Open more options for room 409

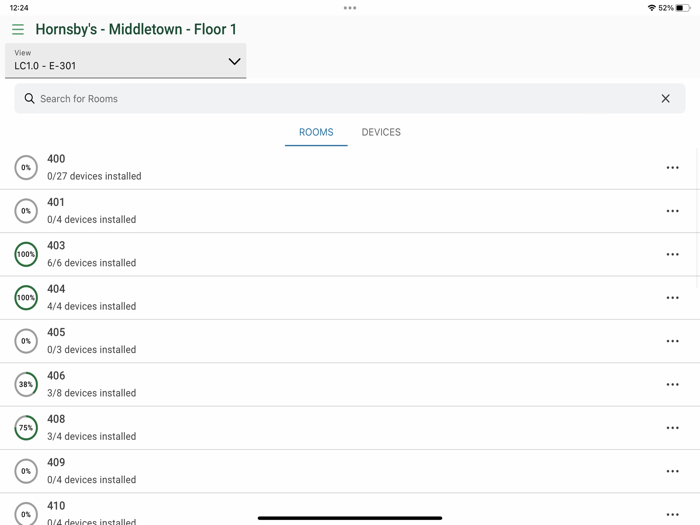tap(672, 471)
